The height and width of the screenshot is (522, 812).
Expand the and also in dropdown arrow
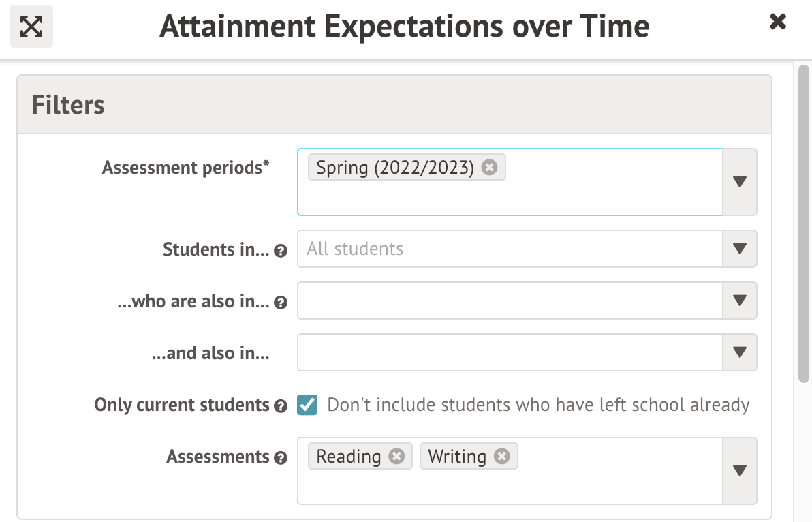[x=740, y=352]
